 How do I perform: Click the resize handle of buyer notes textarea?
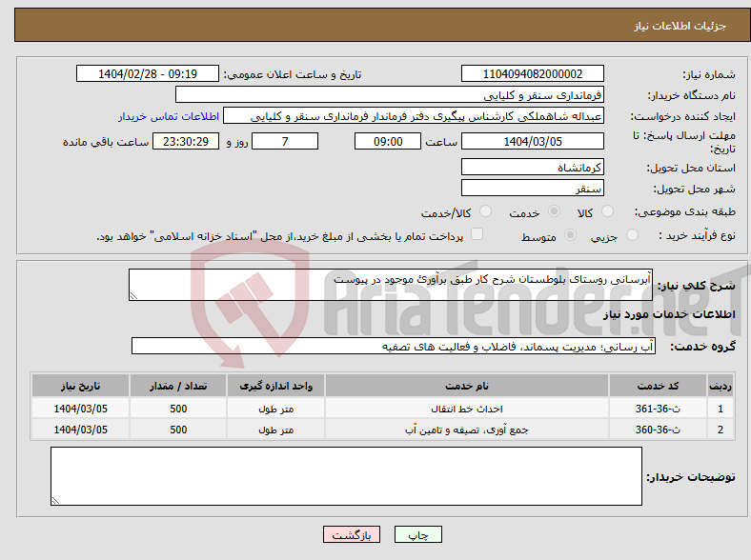[55, 501]
